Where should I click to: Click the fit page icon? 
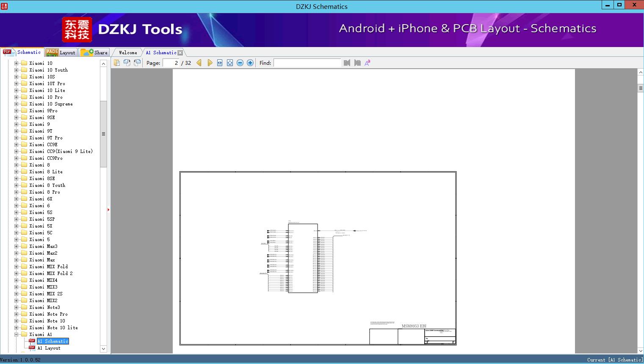point(230,63)
